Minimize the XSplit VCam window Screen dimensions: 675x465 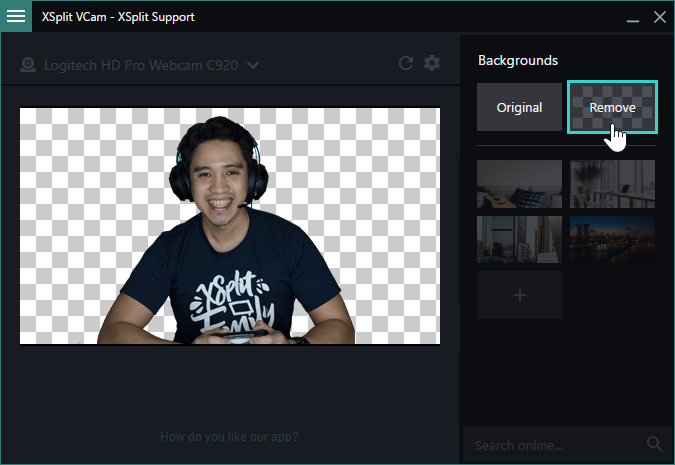(x=632, y=17)
